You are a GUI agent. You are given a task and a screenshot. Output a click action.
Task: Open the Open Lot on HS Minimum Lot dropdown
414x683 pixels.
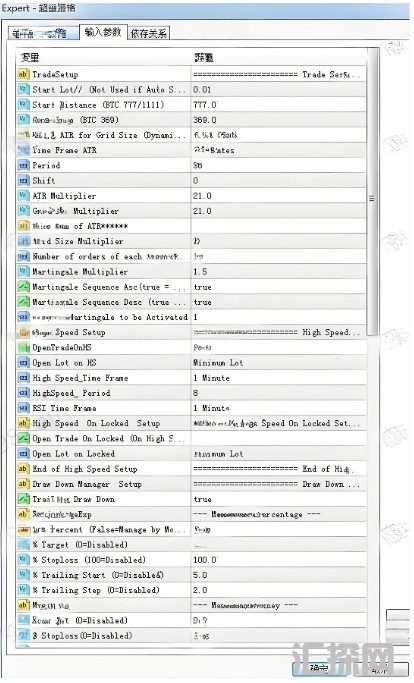click(x=278, y=362)
